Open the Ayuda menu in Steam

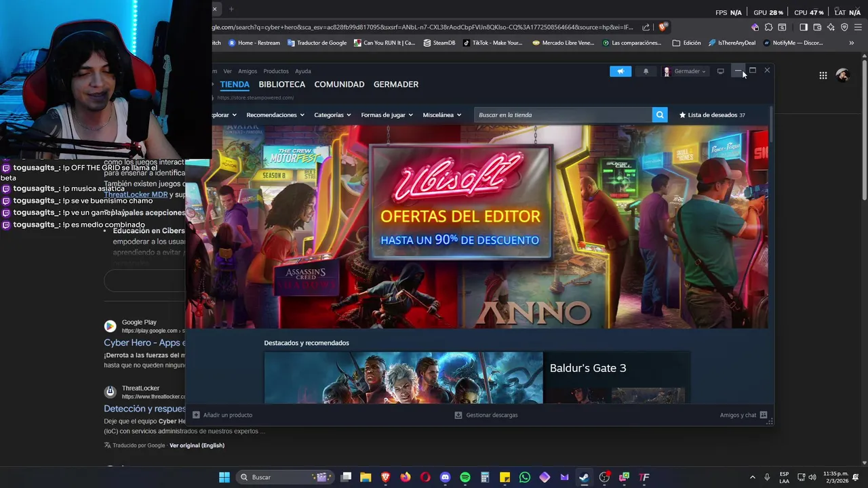click(x=303, y=71)
